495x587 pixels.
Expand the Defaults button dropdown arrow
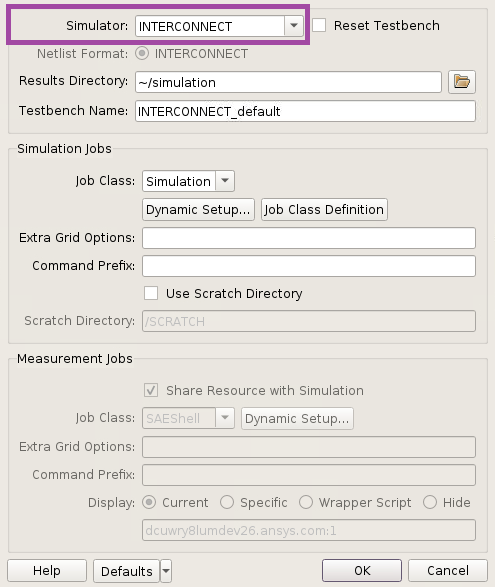[x=166, y=571]
